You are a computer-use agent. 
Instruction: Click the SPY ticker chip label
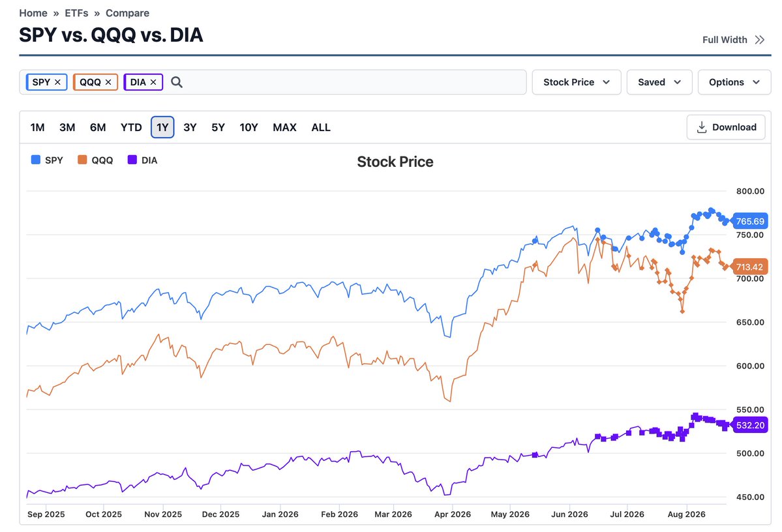point(41,82)
